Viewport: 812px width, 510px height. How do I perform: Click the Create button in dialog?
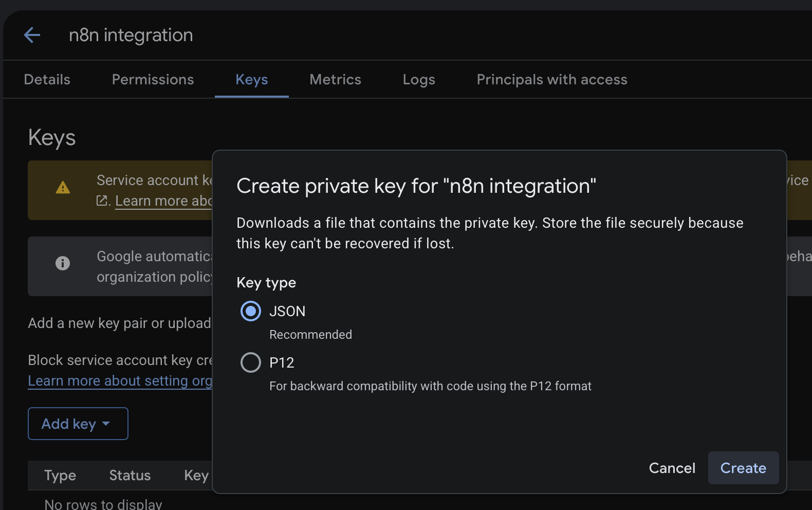point(744,468)
